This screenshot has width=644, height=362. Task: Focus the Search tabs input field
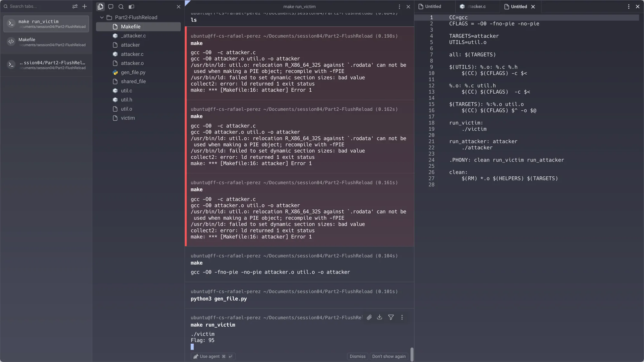pyautogui.click(x=37, y=6)
